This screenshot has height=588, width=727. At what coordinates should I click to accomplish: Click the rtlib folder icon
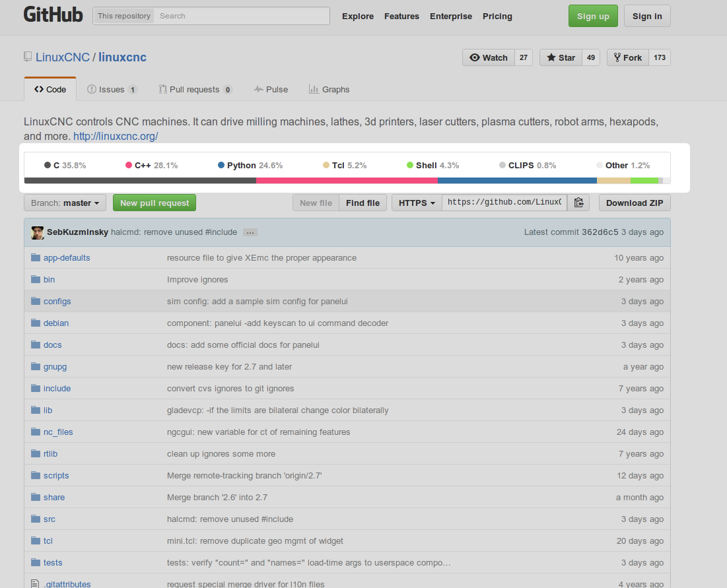[36, 453]
